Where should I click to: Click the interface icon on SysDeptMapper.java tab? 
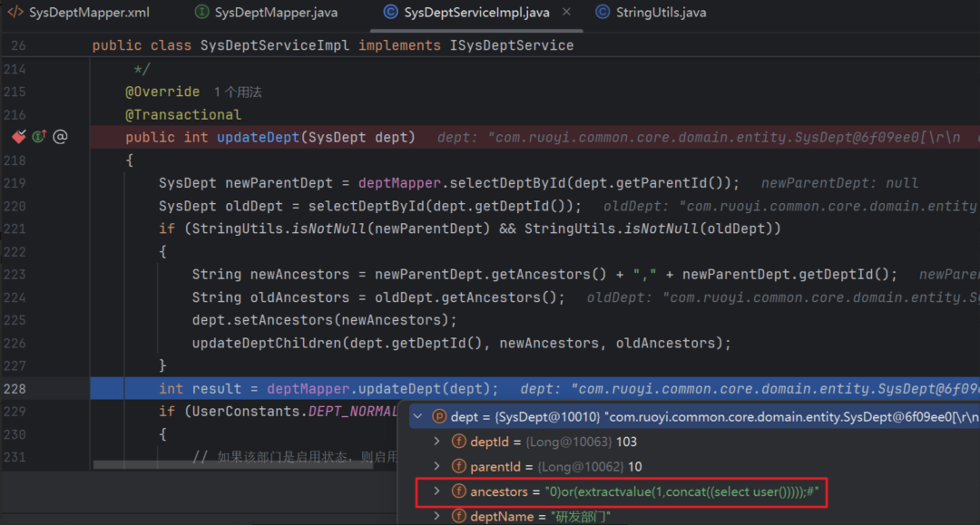[201, 12]
